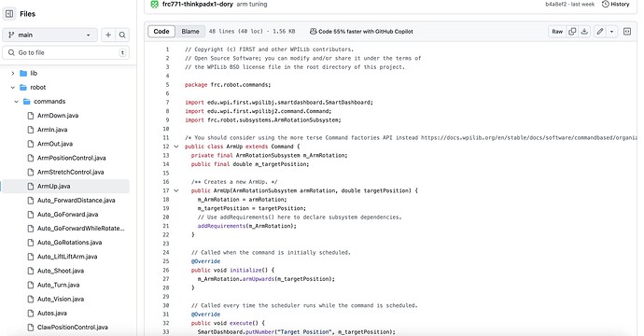Open the robot folder

click(37, 88)
